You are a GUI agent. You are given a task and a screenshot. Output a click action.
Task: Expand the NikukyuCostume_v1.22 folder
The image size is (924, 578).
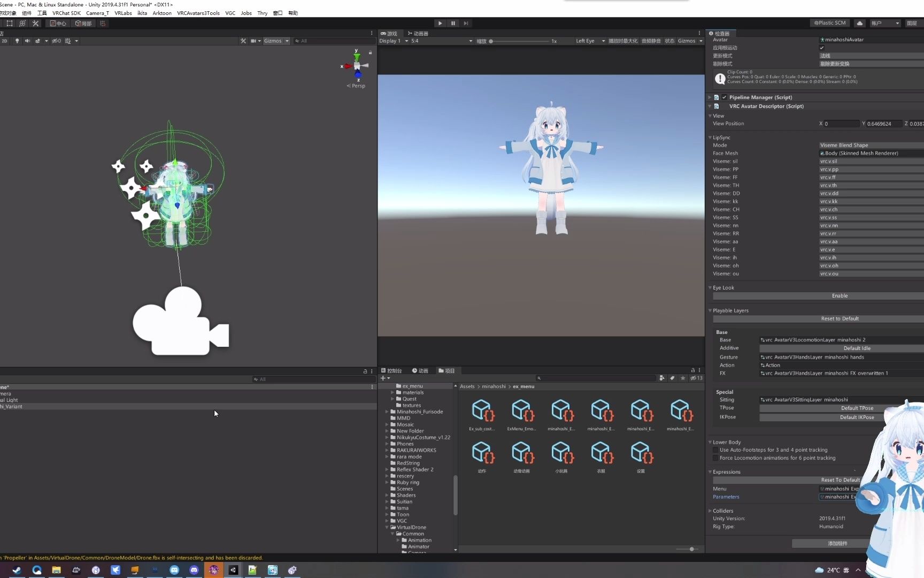pyautogui.click(x=387, y=438)
